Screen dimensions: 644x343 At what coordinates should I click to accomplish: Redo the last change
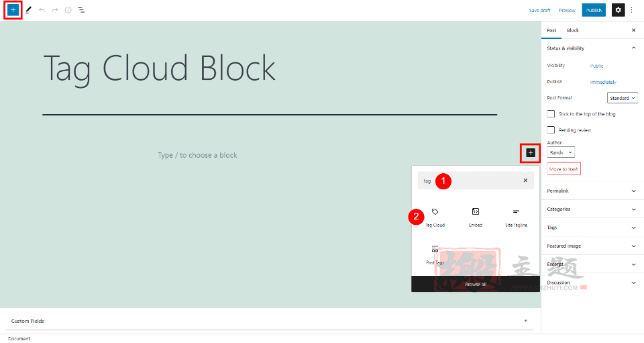click(x=54, y=10)
